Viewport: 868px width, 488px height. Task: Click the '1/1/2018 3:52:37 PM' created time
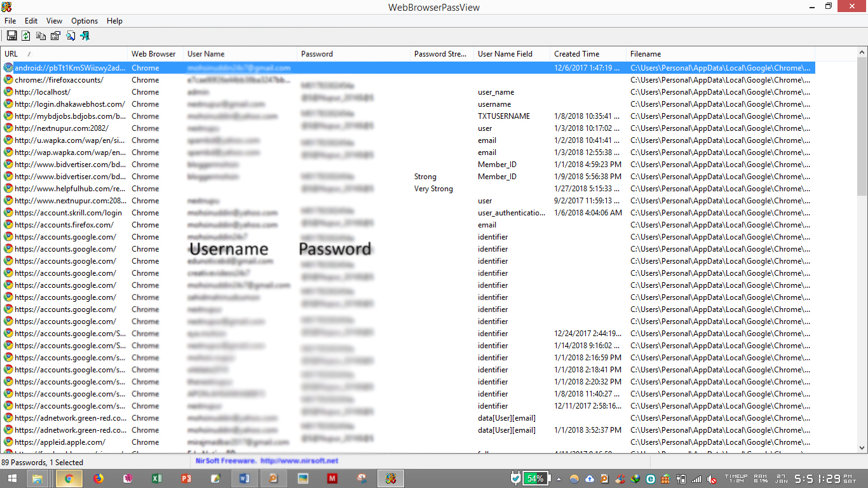point(588,430)
